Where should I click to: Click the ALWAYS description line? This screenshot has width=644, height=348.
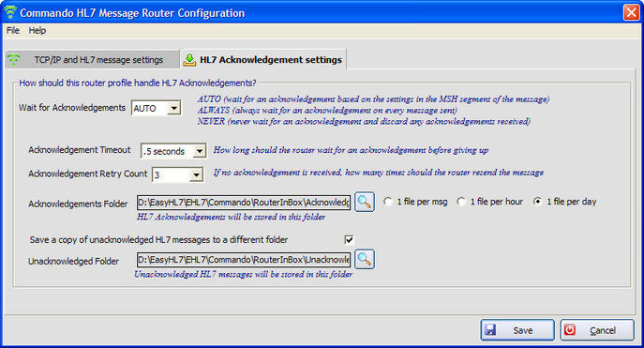click(327, 110)
